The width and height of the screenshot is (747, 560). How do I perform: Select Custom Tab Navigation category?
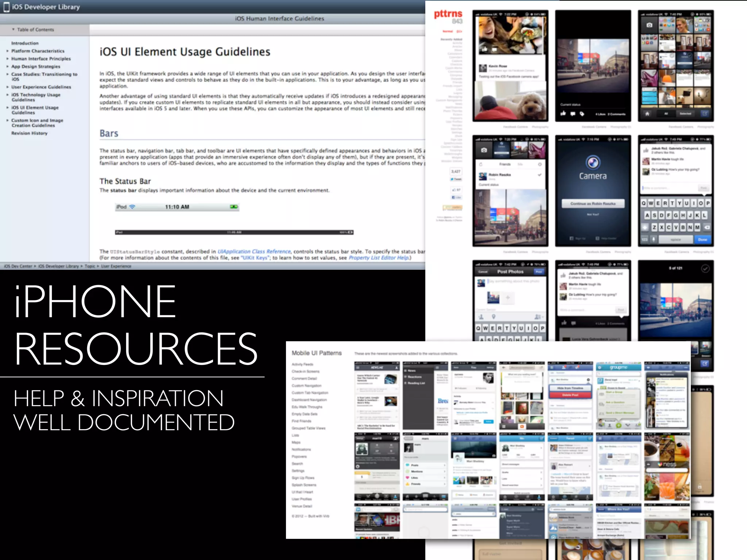point(310,393)
